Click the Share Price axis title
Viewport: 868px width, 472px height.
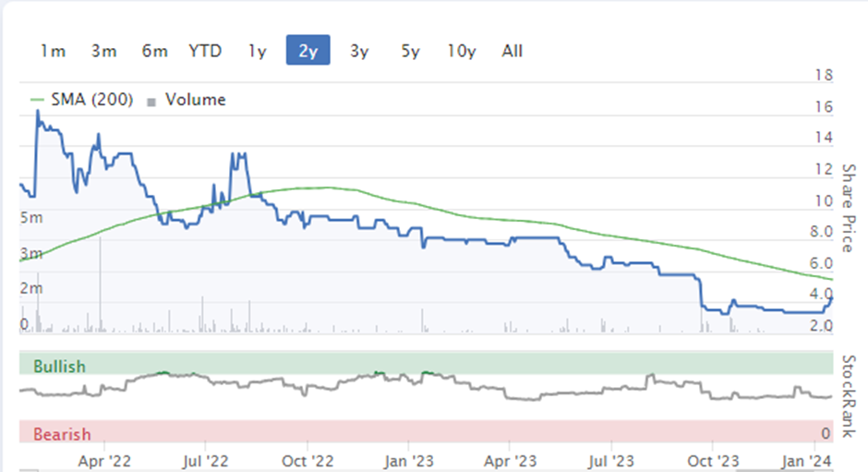(849, 209)
